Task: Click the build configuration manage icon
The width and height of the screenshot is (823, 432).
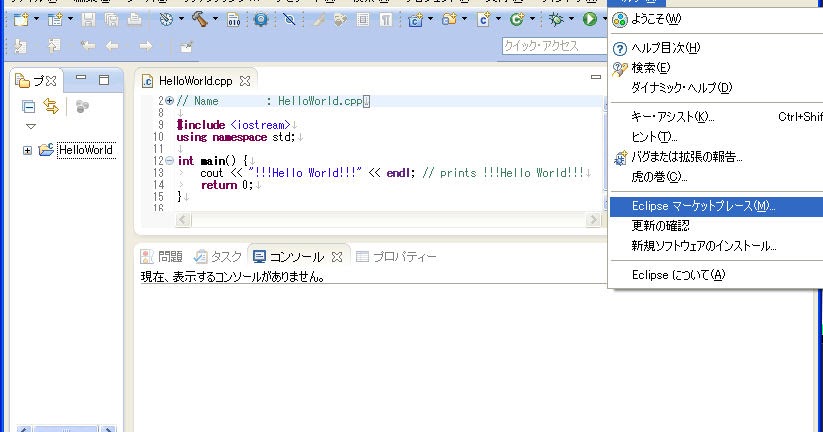Action: (166, 20)
